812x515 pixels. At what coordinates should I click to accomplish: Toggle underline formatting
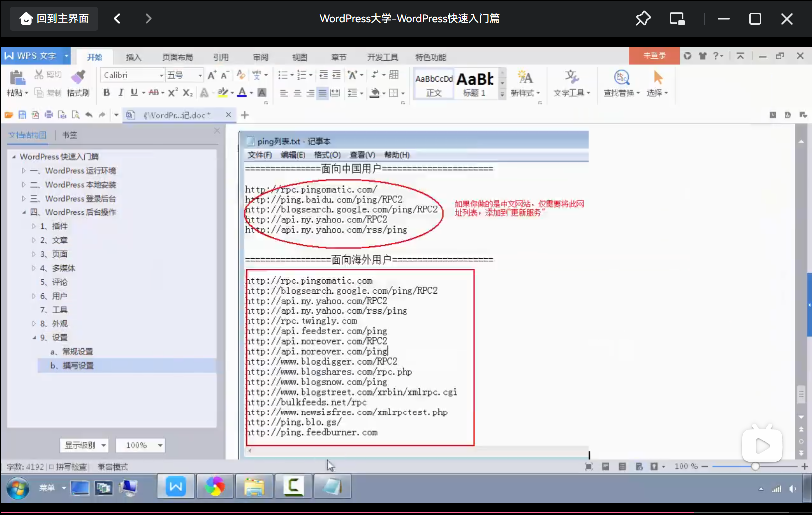pyautogui.click(x=134, y=92)
